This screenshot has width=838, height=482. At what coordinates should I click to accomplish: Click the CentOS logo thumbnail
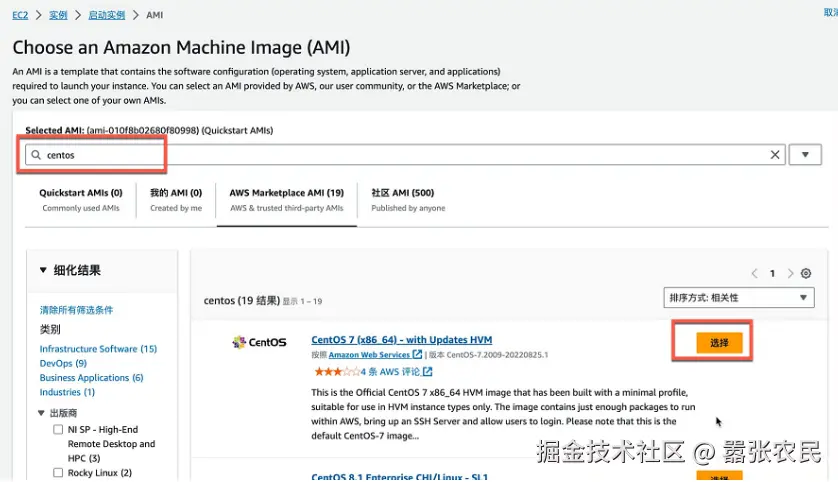click(x=259, y=342)
